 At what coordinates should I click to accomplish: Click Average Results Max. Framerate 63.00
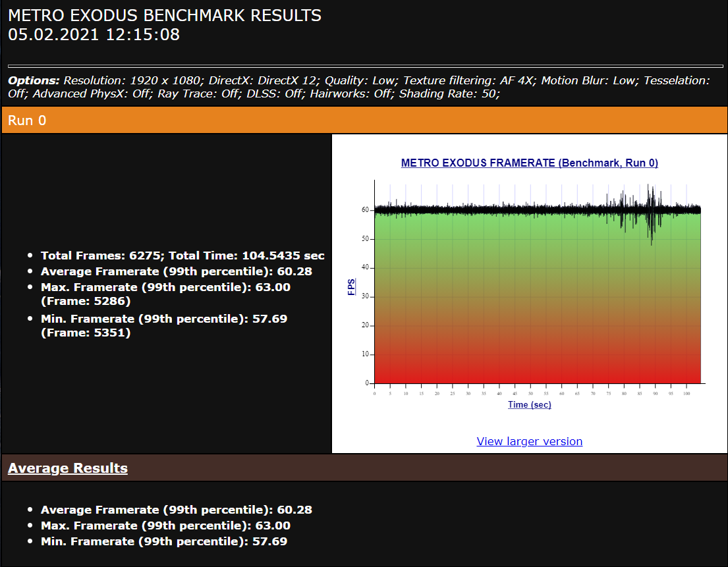pos(166,526)
